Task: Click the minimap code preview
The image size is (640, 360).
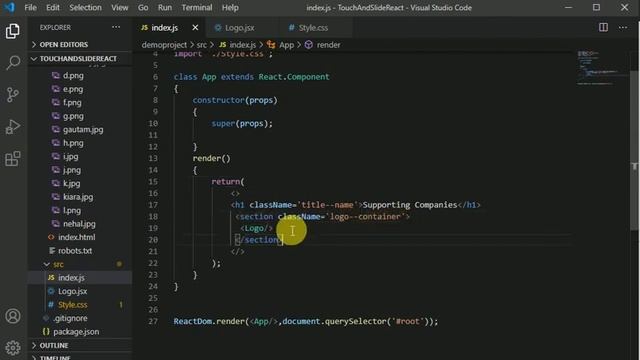Action: click(602, 67)
